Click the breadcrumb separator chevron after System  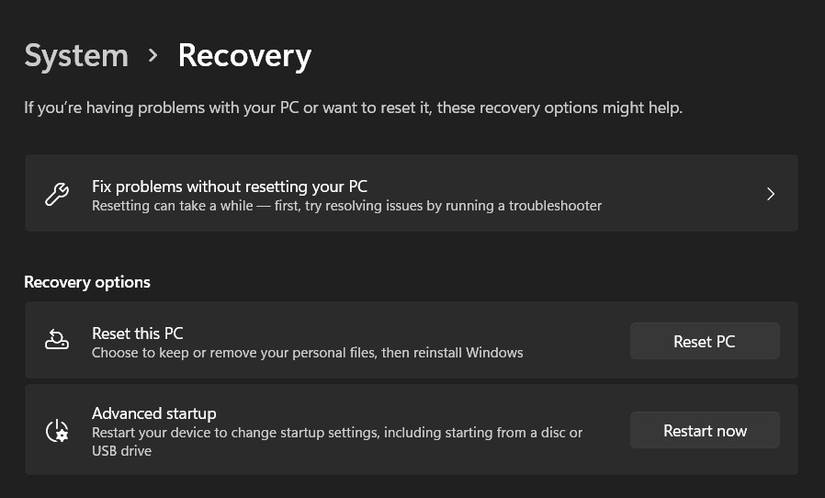click(x=153, y=56)
